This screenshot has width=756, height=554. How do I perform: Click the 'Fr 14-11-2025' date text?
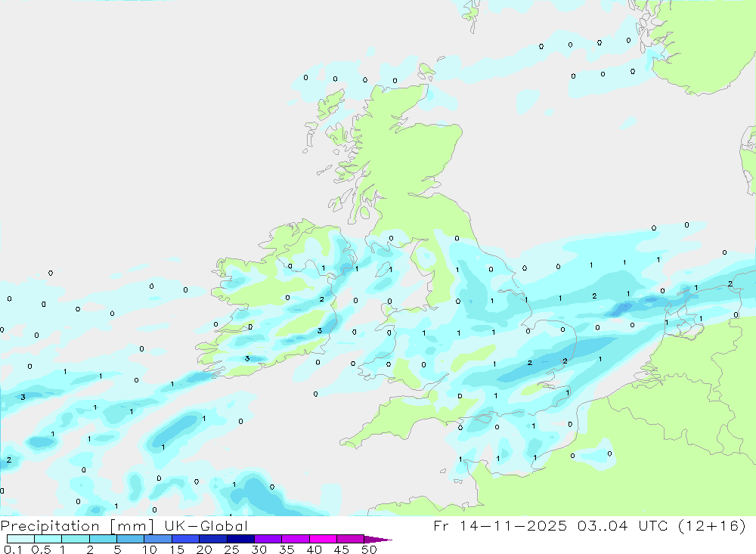tap(500, 525)
